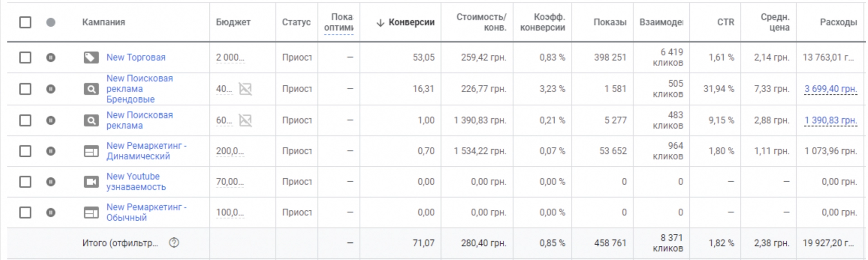
Task: Toggle the select-all checkbox in header
Action: pyautogui.click(x=25, y=22)
